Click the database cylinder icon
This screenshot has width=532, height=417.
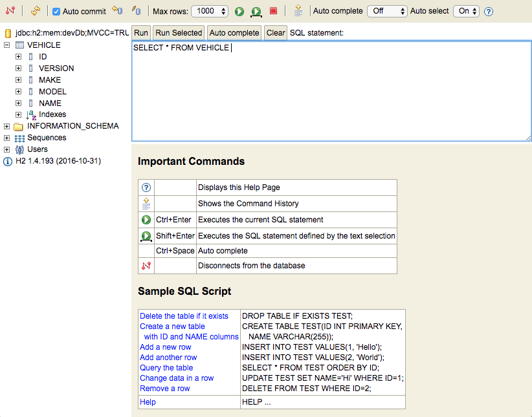pyautogui.click(x=8, y=33)
